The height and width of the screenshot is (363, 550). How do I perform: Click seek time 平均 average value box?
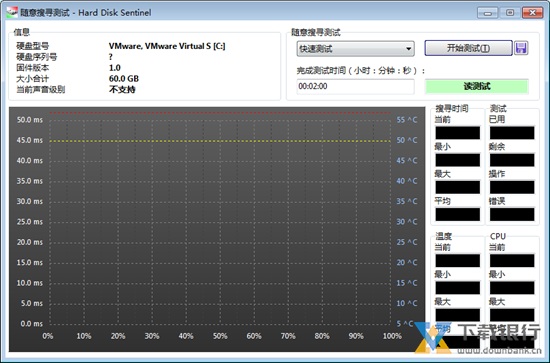point(458,214)
